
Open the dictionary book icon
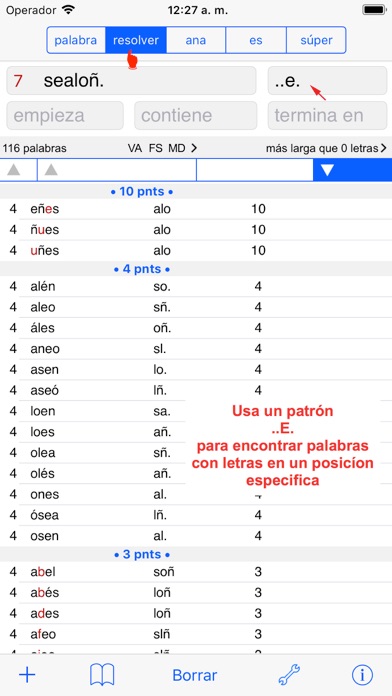(x=102, y=675)
